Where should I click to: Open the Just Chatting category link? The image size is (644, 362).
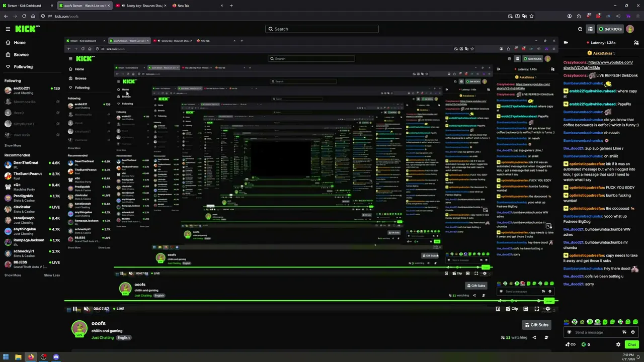click(103, 338)
